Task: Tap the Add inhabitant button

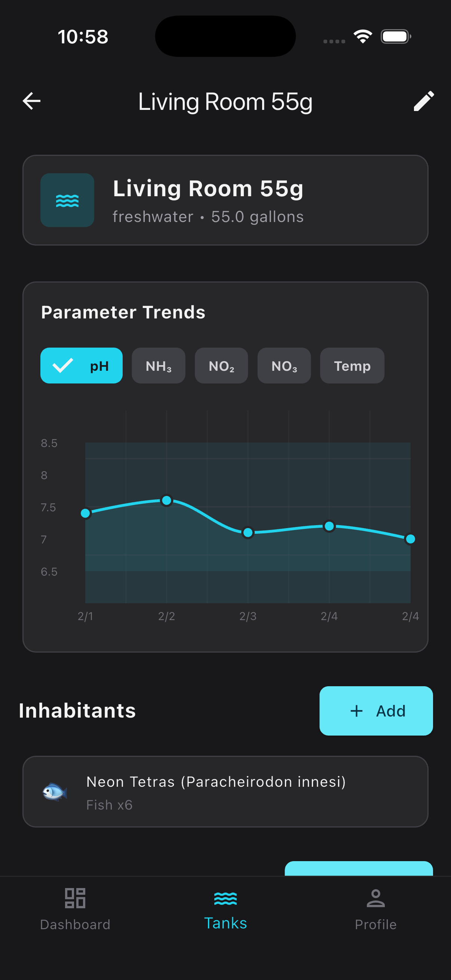Action: pos(376,711)
